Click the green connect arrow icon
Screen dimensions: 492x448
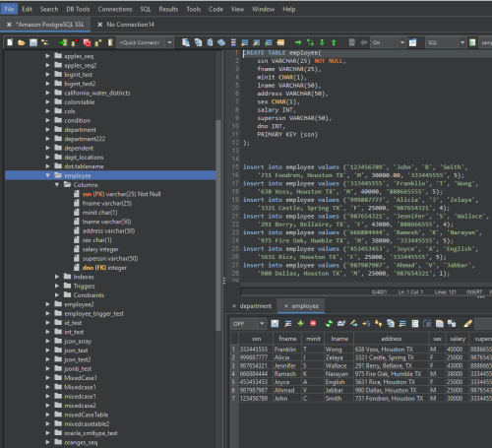click(63, 42)
